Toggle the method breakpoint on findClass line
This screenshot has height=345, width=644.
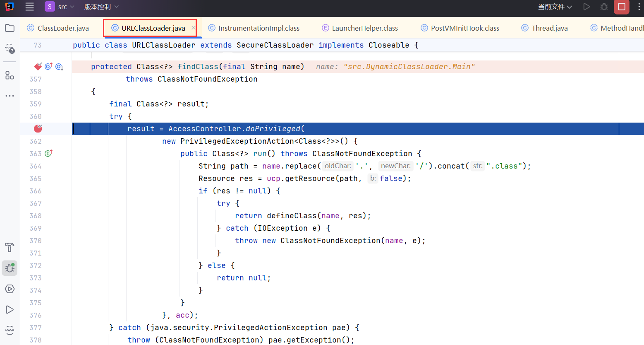[38, 66]
